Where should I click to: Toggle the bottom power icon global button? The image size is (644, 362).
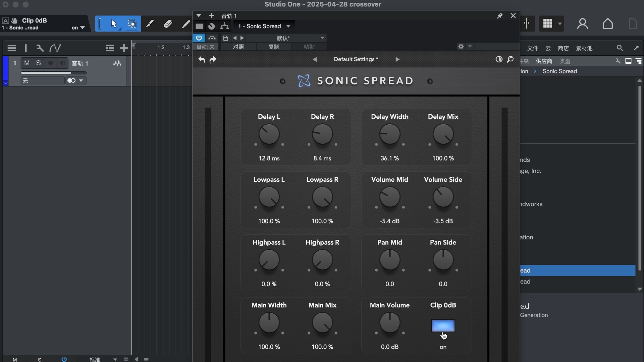[64, 359]
